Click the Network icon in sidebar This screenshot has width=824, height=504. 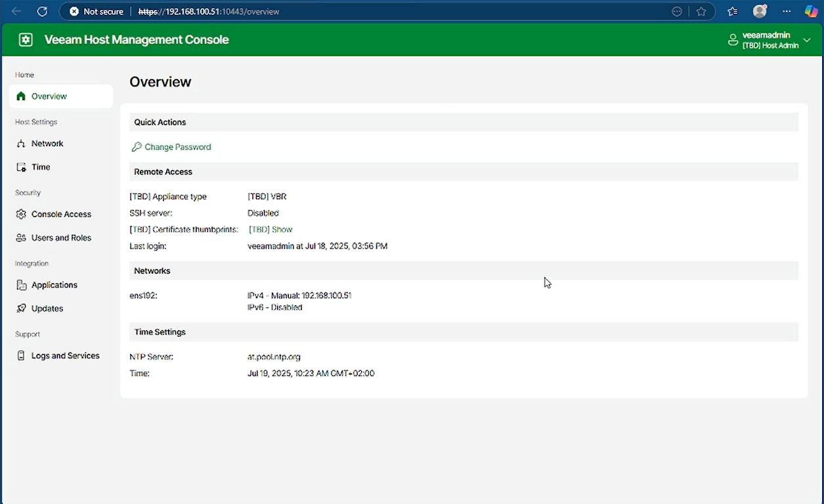point(21,144)
